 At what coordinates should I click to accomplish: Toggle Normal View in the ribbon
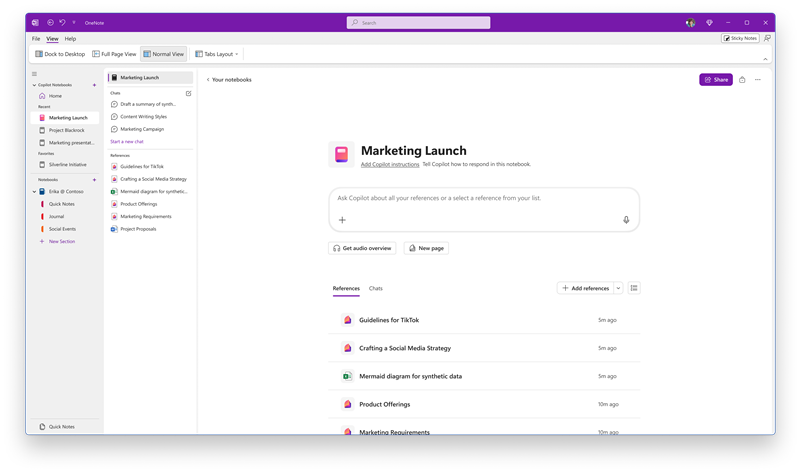click(164, 54)
